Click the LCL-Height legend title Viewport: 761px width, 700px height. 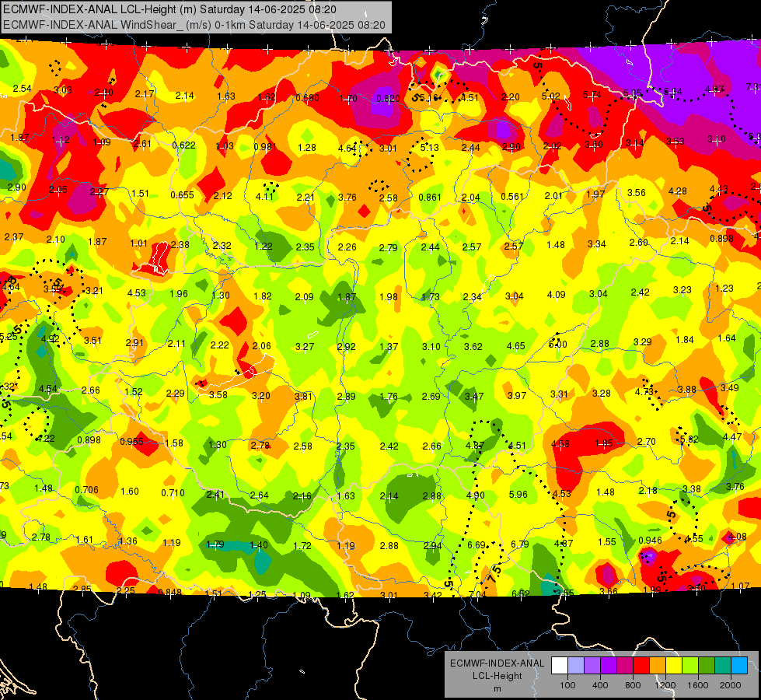click(x=497, y=676)
